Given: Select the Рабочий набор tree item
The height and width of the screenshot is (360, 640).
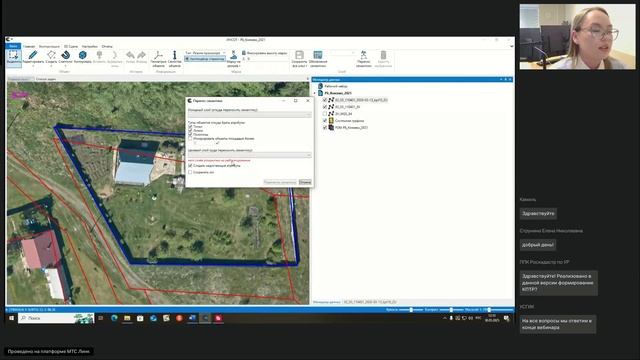Looking at the screenshot, I should pyautogui.click(x=336, y=86).
